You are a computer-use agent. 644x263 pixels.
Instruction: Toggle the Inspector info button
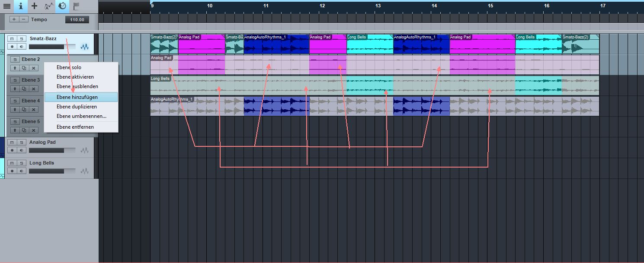click(x=20, y=6)
